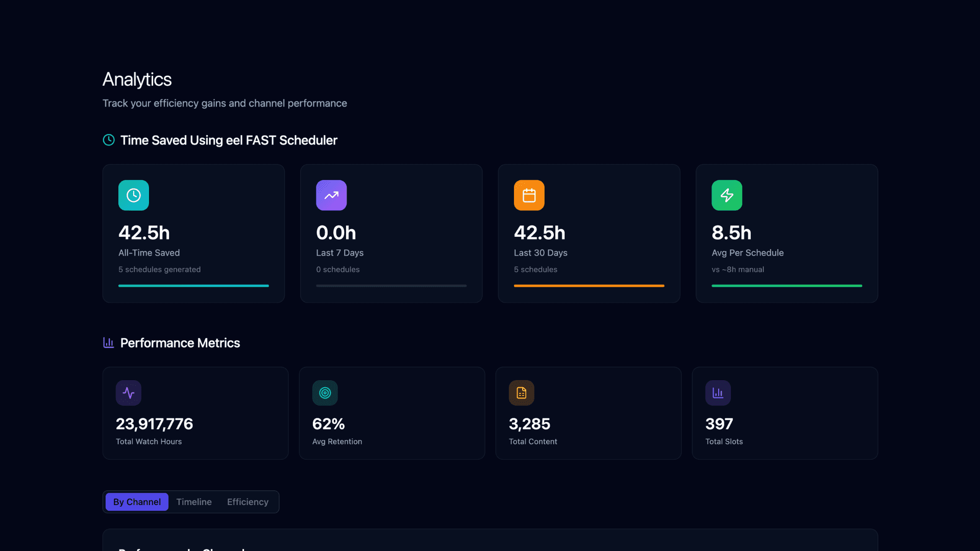Open the Efficiency tab

248,502
